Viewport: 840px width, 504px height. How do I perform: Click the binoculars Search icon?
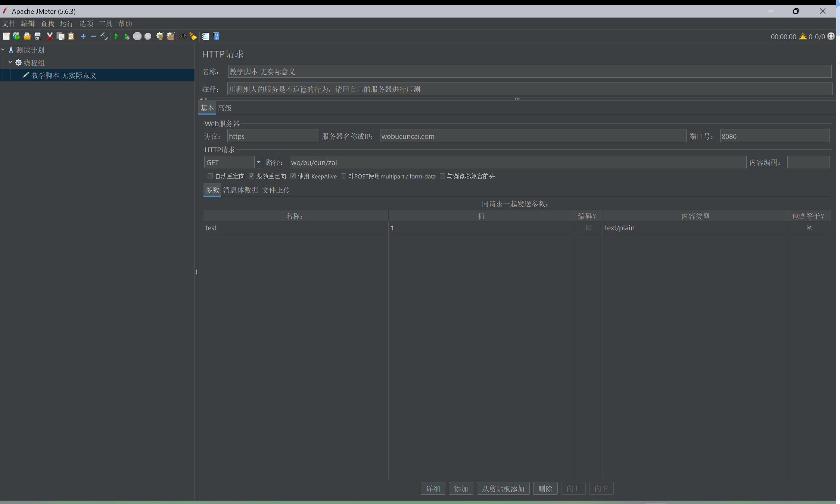(x=183, y=36)
